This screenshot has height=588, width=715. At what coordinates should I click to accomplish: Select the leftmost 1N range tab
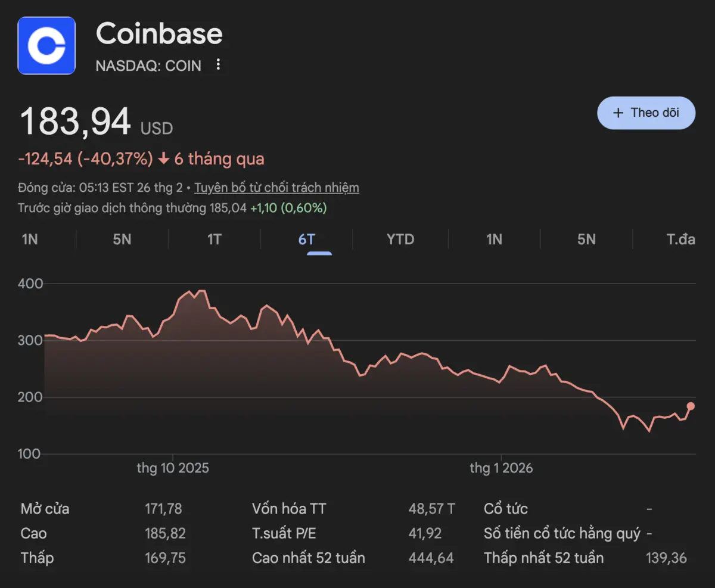point(30,239)
